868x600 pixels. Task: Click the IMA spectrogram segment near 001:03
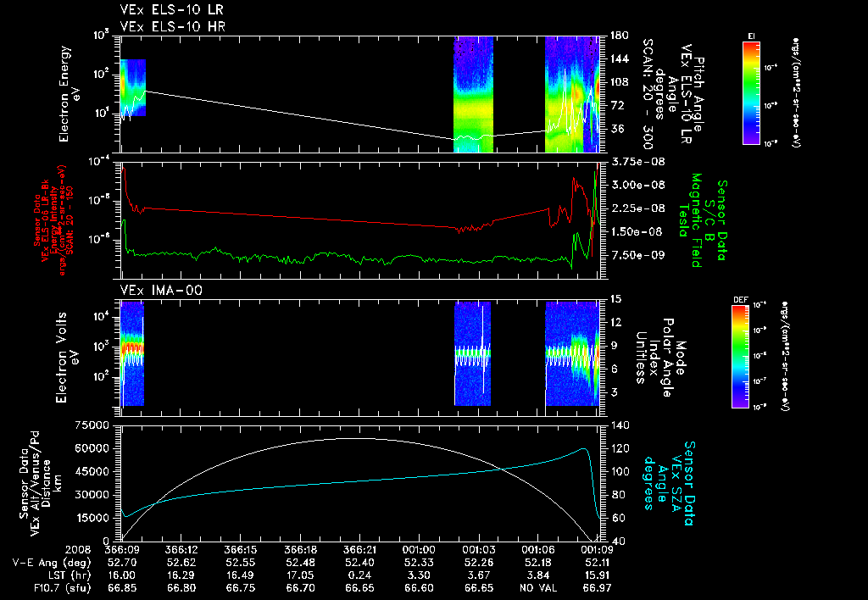(x=472, y=354)
